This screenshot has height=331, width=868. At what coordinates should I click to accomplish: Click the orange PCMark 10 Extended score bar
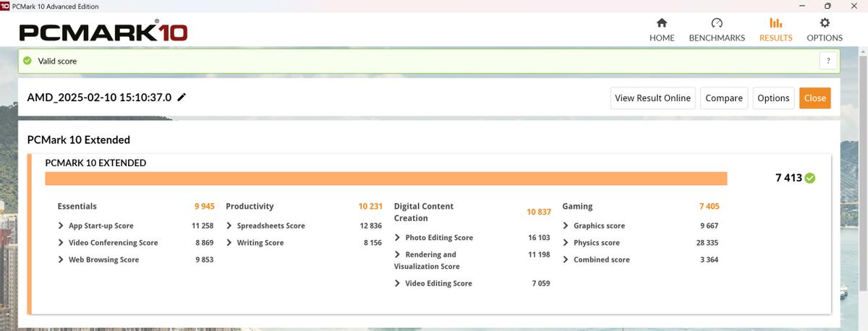click(x=386, y=179)
